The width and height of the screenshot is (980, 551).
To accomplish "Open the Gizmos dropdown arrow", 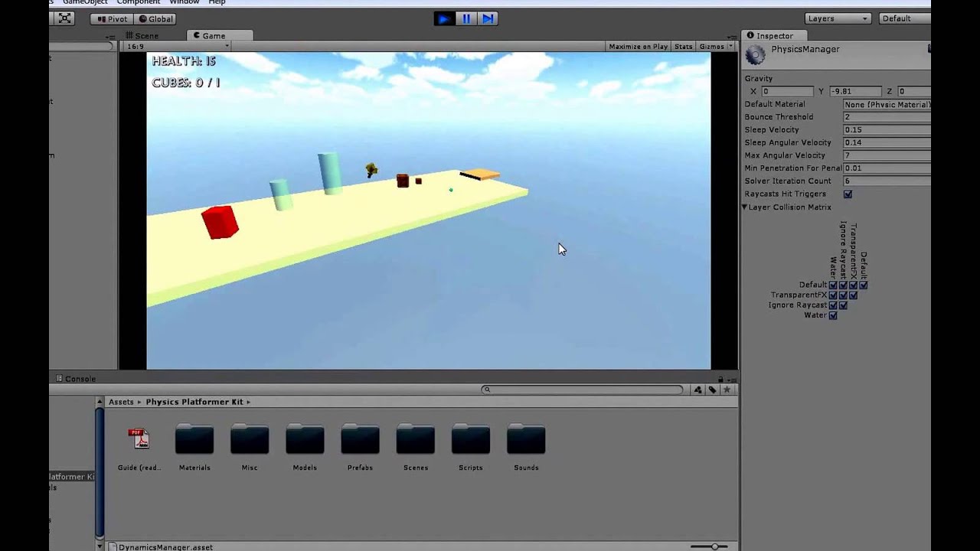I will pos(730,47).
